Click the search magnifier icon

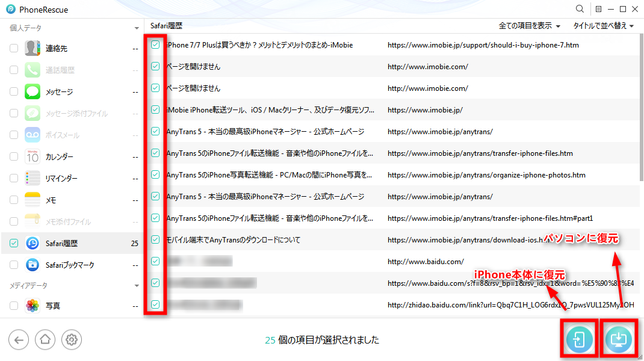click(x=580, y=8)
